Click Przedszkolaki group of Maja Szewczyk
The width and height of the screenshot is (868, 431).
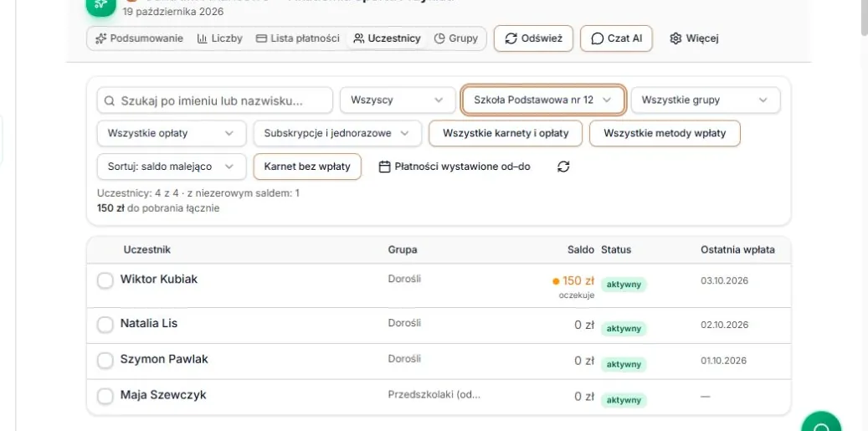[434, 395]
